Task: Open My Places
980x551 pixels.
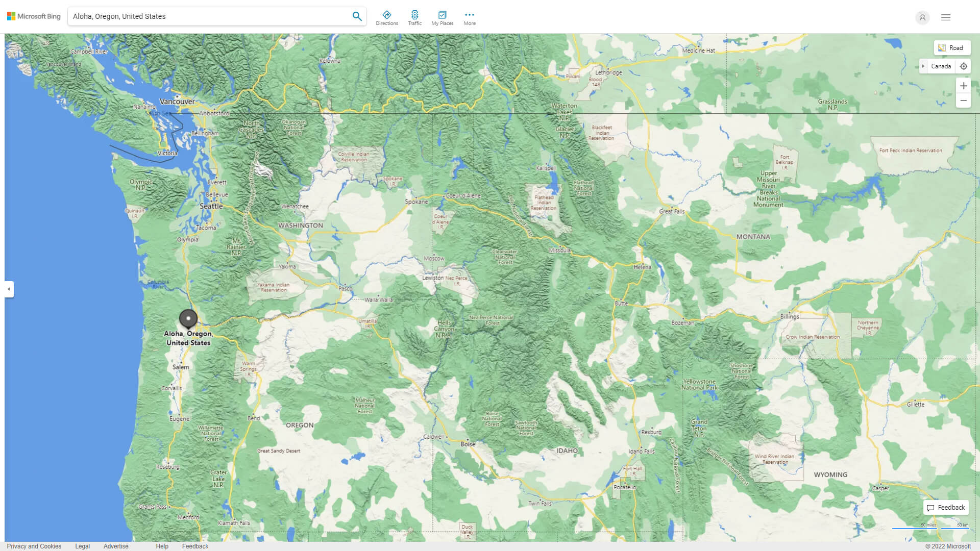Action: [x=442, y=16]
